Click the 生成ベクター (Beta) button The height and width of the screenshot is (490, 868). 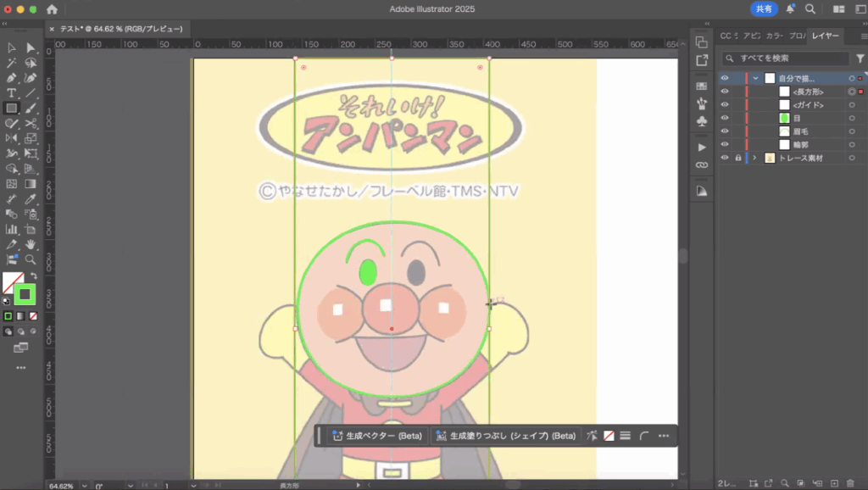tap(377, 436)
